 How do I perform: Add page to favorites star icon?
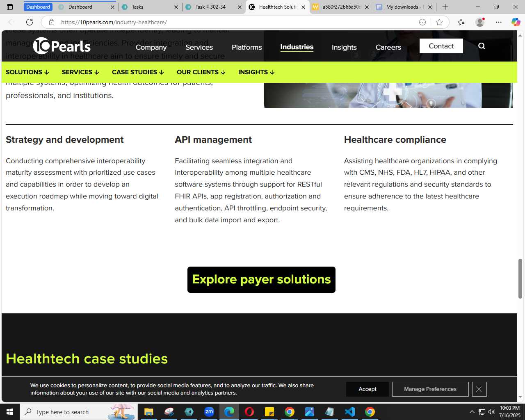click(439, 22)
